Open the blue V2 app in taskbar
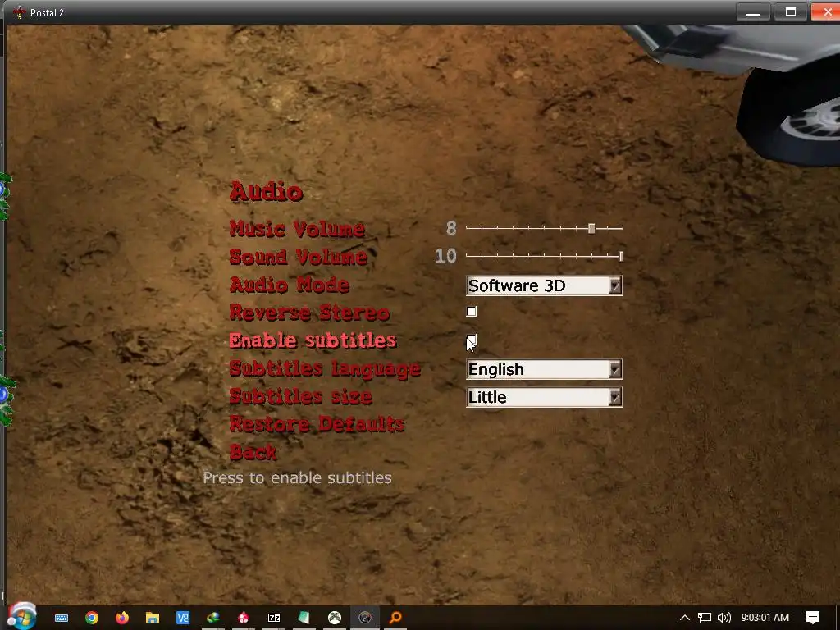The width and height of the screenshot is (840, 630). tap(183, 618)
